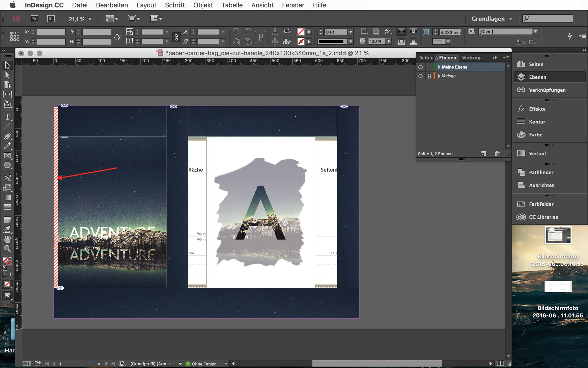
Task: Expand the Meine Ebene layer contents
Action: point(439,67)
